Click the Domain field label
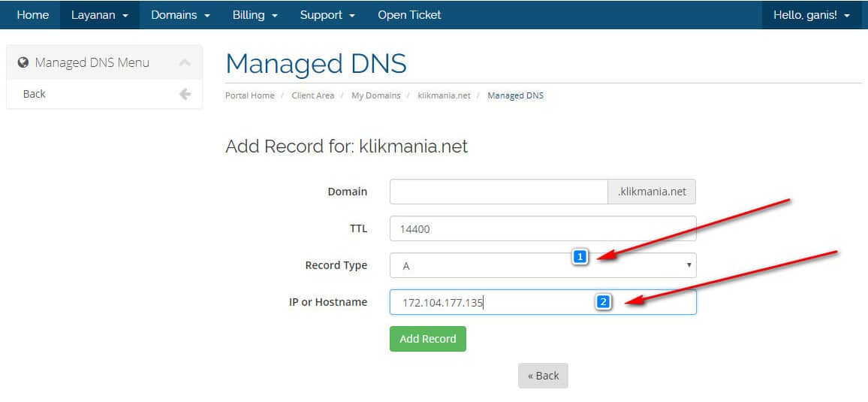This screenshot has height=402, width=868. click(x=347, y=192)
